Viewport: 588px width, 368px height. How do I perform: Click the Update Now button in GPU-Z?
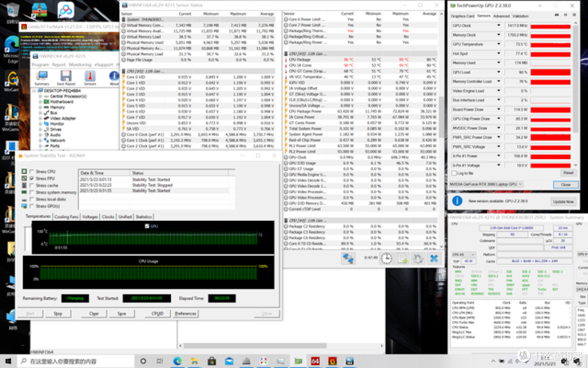(x=563, y=202)
